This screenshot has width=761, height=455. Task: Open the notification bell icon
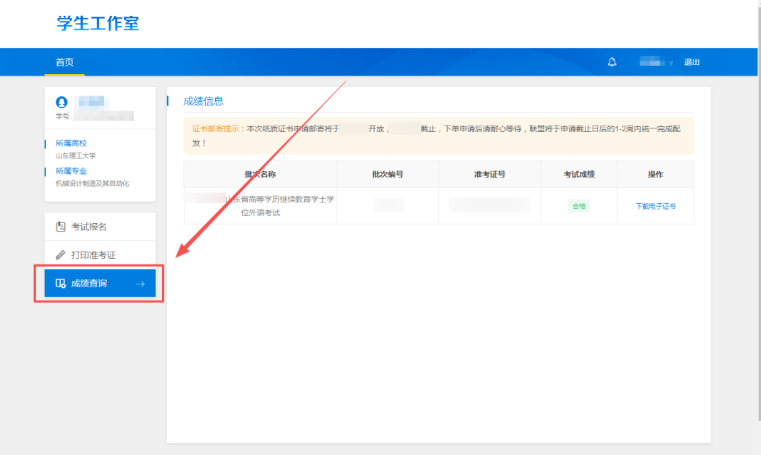coord(612,62)
